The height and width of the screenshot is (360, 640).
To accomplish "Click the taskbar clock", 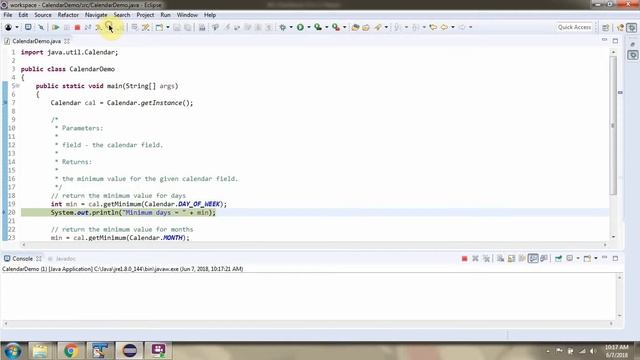I will click(x=617, y=351).
